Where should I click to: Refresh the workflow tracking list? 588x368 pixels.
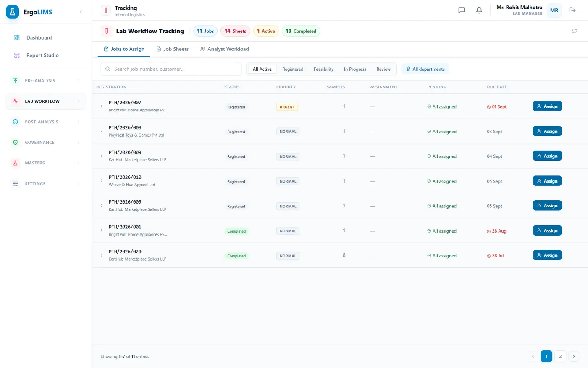(574, 31)
